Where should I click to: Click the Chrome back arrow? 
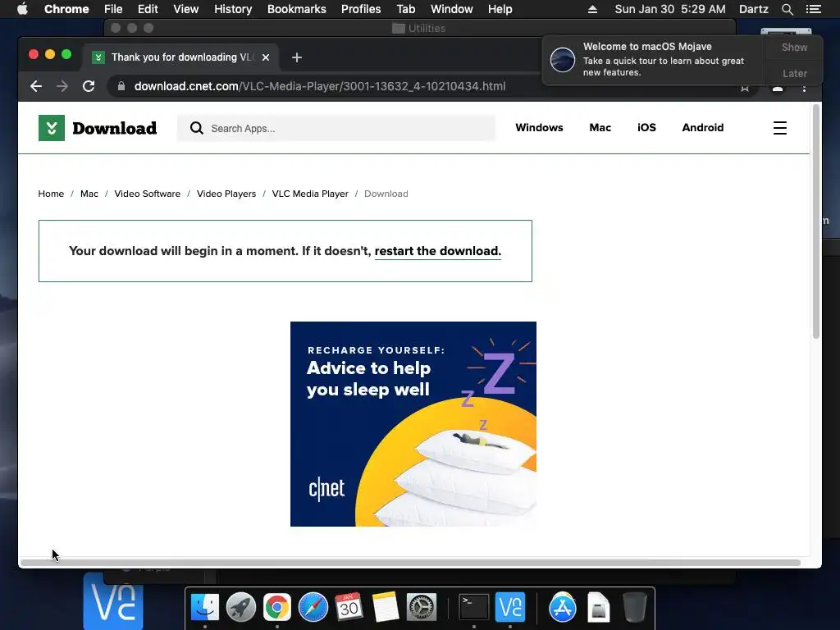click(x=36, y=86)
